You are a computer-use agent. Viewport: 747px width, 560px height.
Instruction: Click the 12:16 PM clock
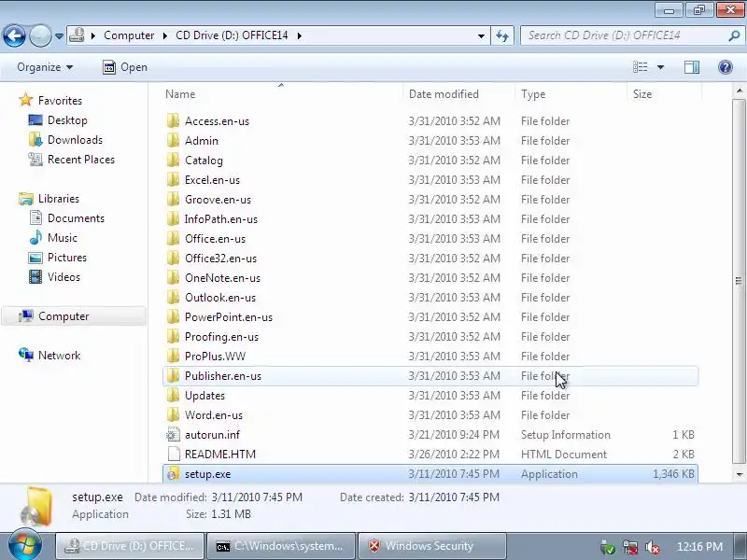coord(699,547)
